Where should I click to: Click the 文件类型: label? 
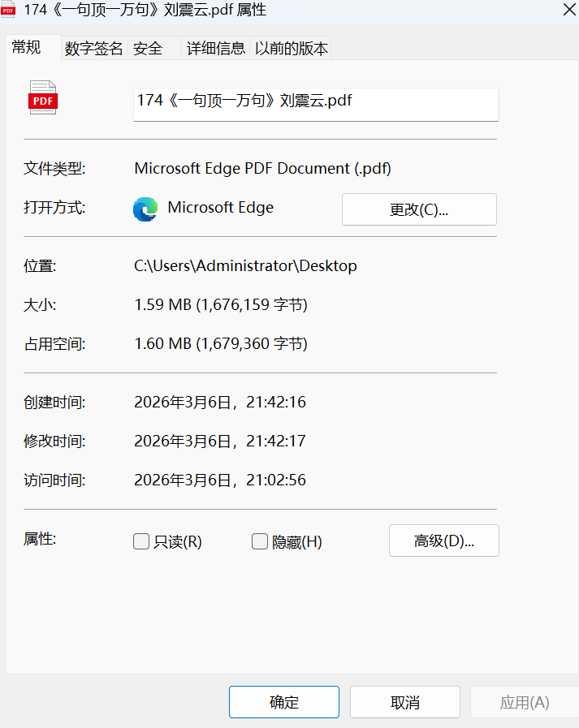[54, 169]
